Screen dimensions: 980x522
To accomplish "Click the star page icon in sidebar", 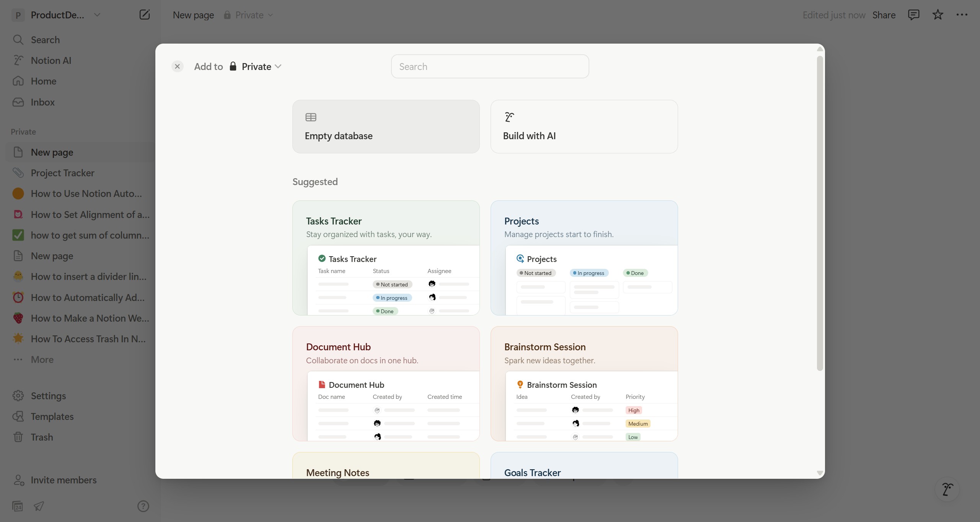I will pyautogui.click(x=18, y=339).
